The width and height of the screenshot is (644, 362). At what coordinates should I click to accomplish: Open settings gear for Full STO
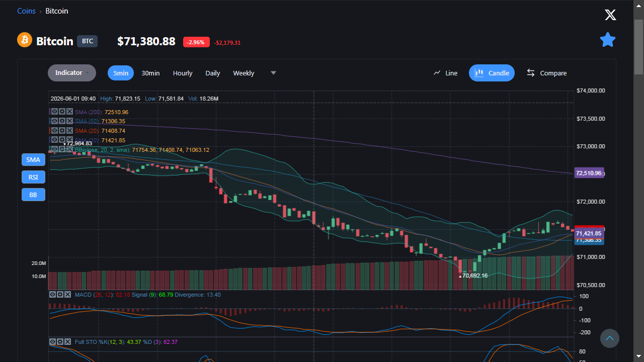(x=60, y=342)
